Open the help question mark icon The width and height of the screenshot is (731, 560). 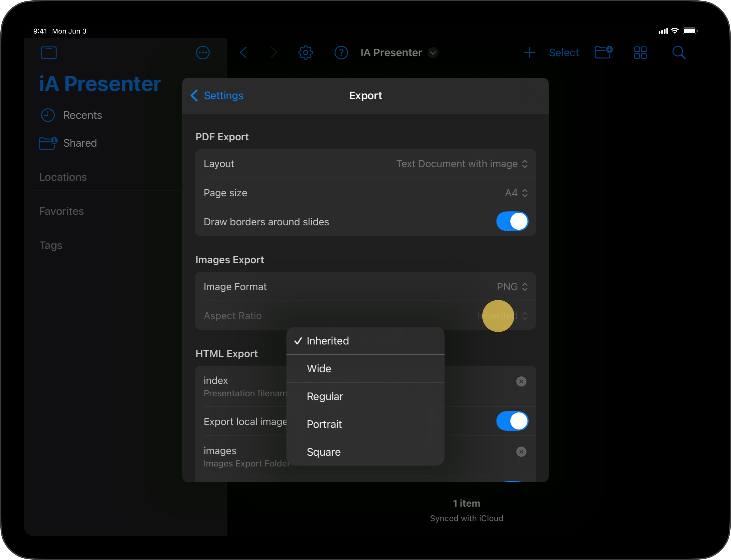(x=341, y=53)
